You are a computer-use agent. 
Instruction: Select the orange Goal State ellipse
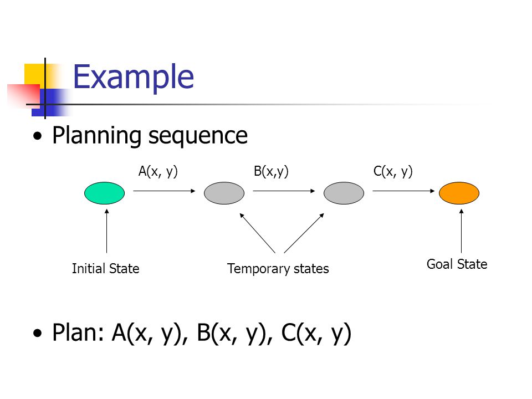459,193
